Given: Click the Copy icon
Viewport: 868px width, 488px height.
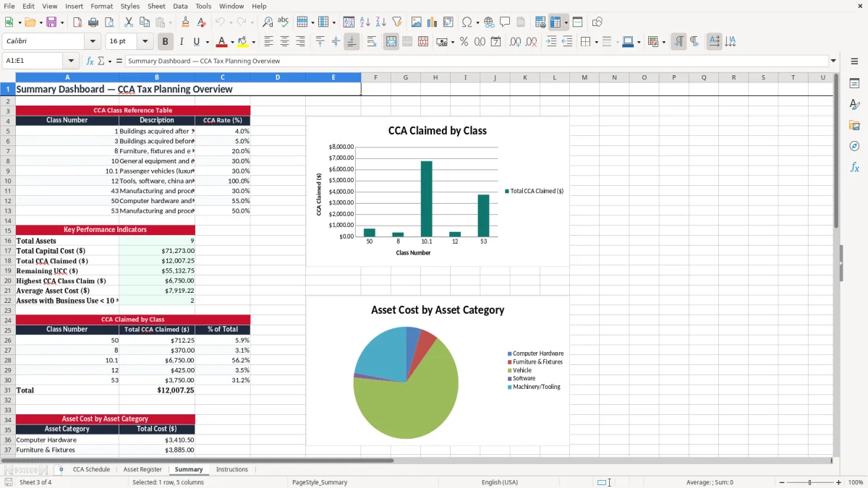Looking at the screenshot, I should [x=145, y=22].
